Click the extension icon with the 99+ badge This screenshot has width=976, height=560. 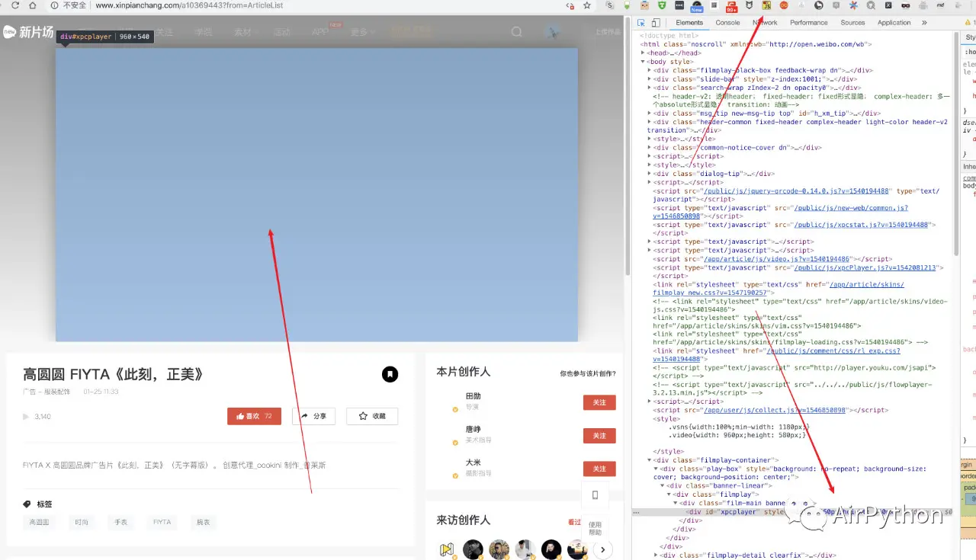[731, 6]
